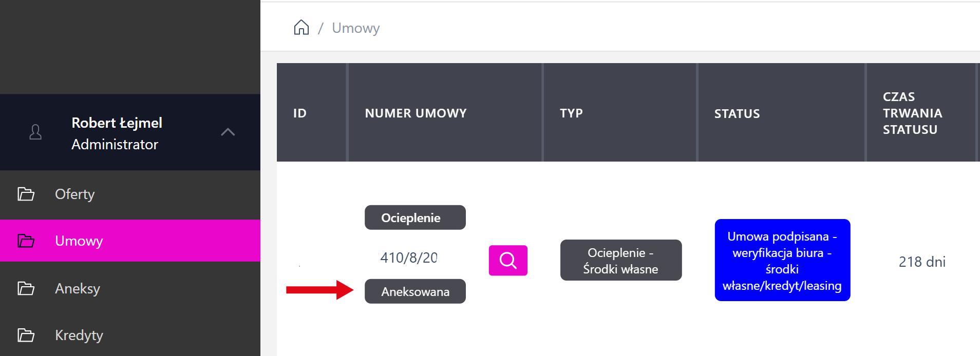Click contract number 410/8/20
This screenshot has height=356, width=980.
[409, 258]
